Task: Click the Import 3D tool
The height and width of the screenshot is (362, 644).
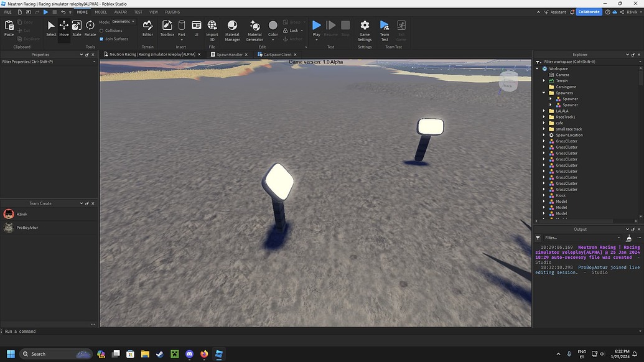Action: point(212,28)
